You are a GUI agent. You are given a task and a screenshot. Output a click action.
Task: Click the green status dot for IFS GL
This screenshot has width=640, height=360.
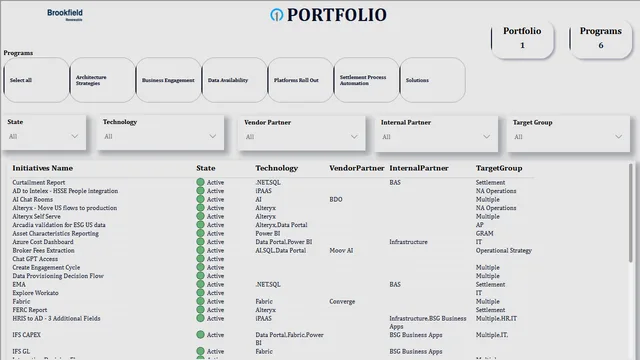coord(200,351)
